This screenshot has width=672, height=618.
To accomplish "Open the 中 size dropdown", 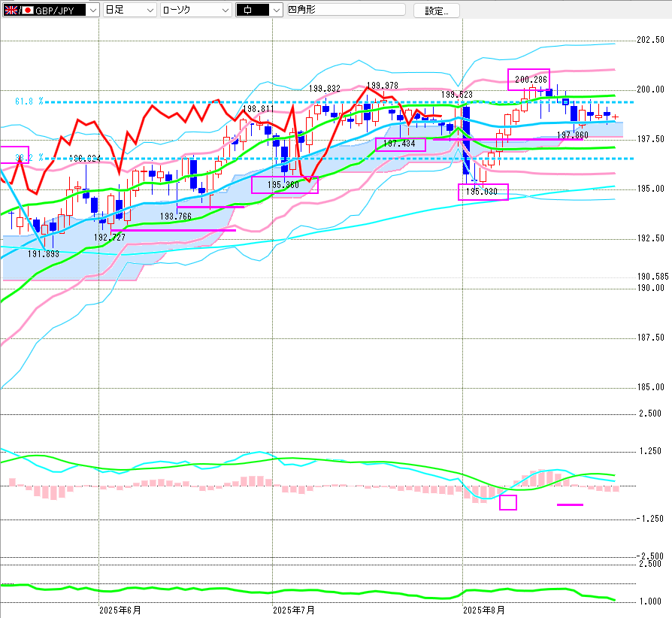I will [x=259, y=10].
